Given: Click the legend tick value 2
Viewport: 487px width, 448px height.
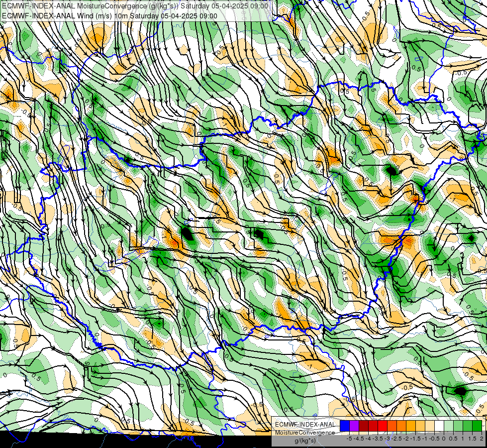Looking at the screenshot, I should (x=482, y=439).
